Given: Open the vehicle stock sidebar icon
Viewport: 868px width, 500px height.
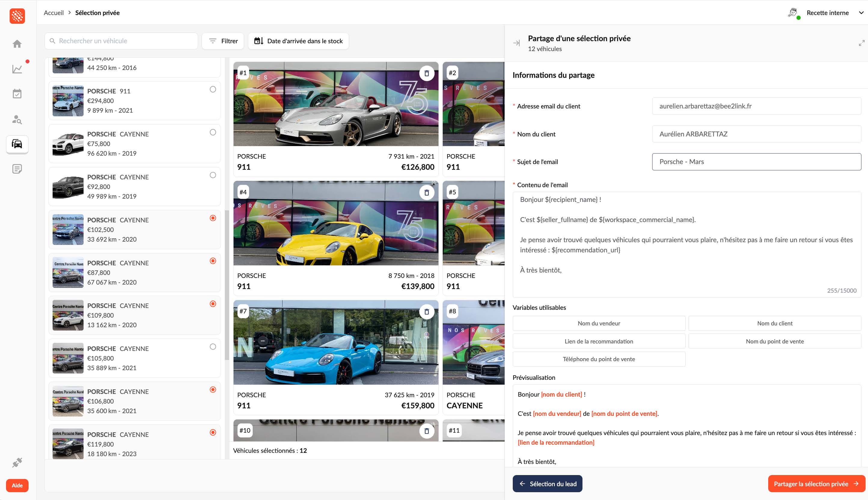Looking at the screenshot, I should (17, 144).
